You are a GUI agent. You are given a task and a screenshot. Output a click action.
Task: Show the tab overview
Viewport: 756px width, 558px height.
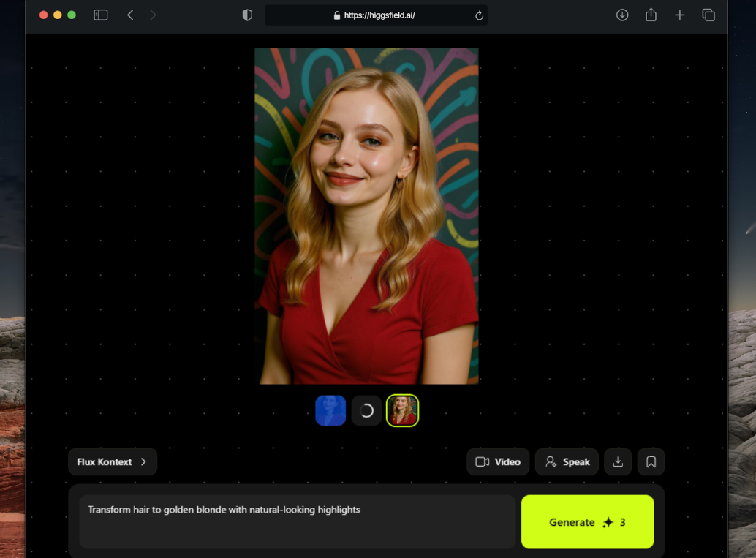708,15
